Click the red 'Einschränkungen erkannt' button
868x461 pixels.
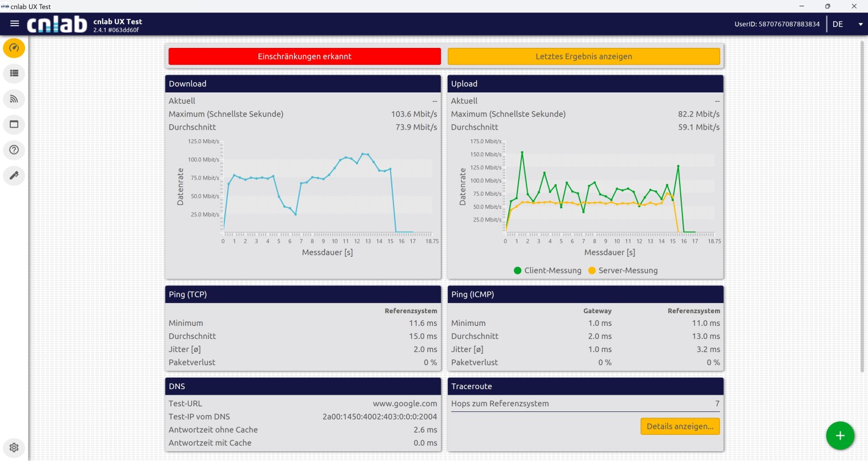(304, 56)
